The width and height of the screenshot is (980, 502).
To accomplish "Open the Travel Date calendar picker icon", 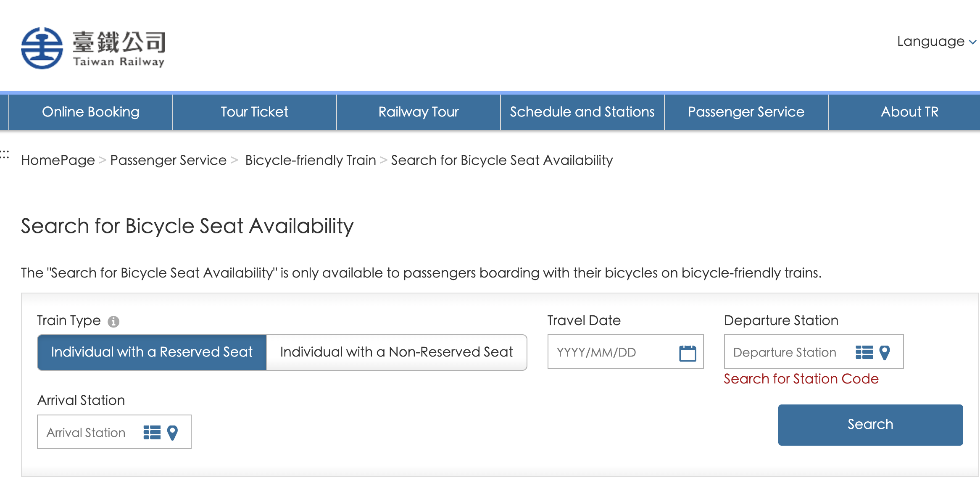I will [x=688, y=353].
